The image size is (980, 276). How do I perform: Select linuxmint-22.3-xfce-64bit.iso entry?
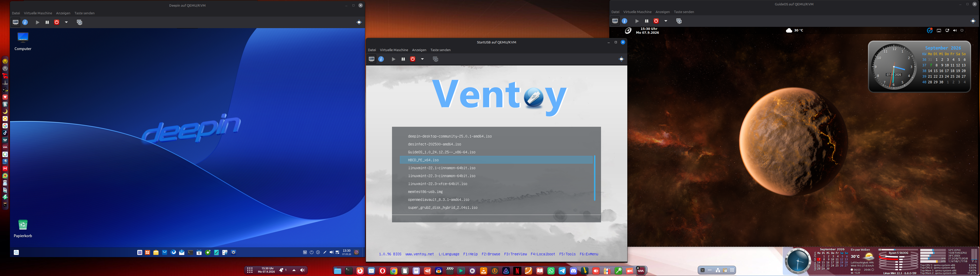[437, 184]
